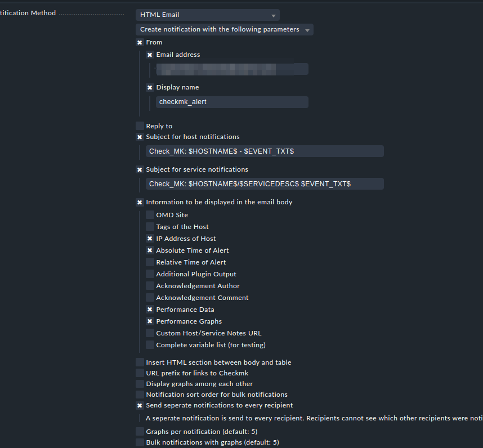Check the Tags of the Host box
This screenshot has height=448, width=483.
point(150,227)
